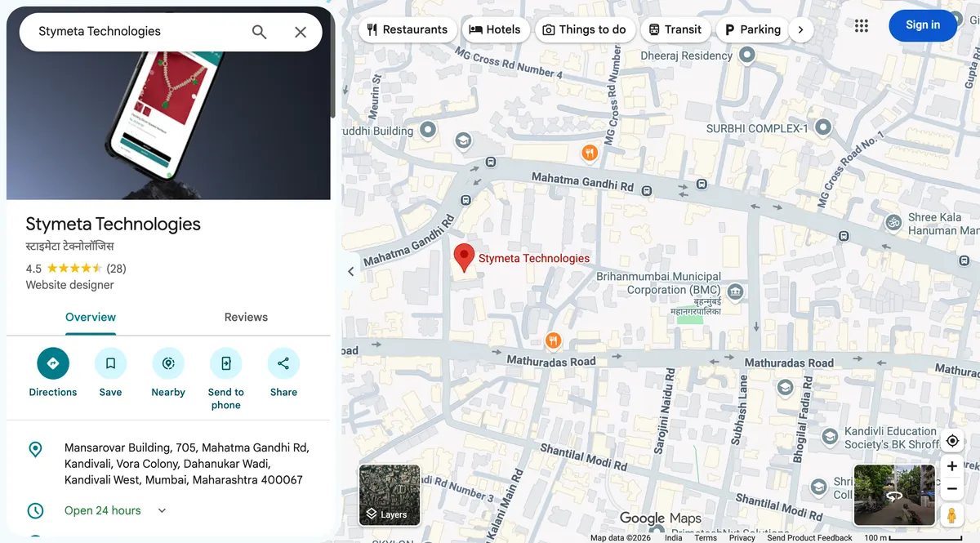Screen dimensions: 980x543
Task: Click the Shree Kala Hanuman temple icon
Action: (894, 221)
